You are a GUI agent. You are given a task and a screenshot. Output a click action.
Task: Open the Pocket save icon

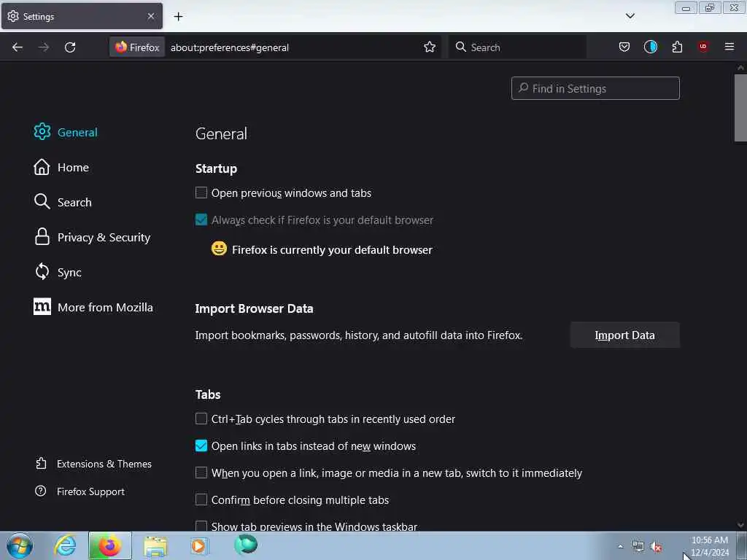tap(624, 47)
